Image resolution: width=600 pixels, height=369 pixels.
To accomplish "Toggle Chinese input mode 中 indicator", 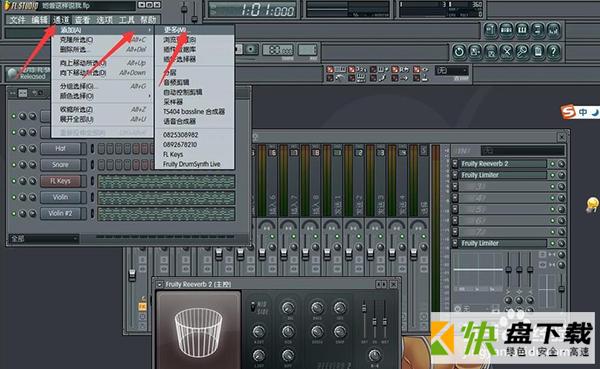I will (x=583, y=112).
